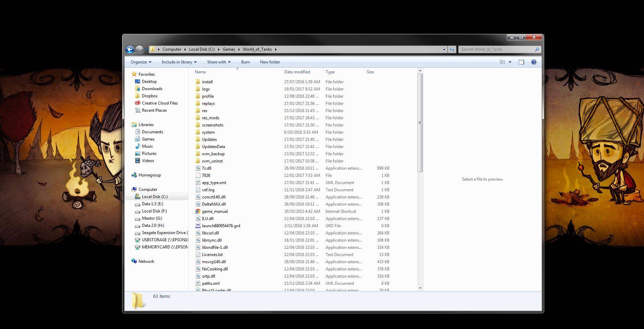This screenshot has width=644, height=329.
Task: Click the Burn toolbar button
Action: click(245, 62)
